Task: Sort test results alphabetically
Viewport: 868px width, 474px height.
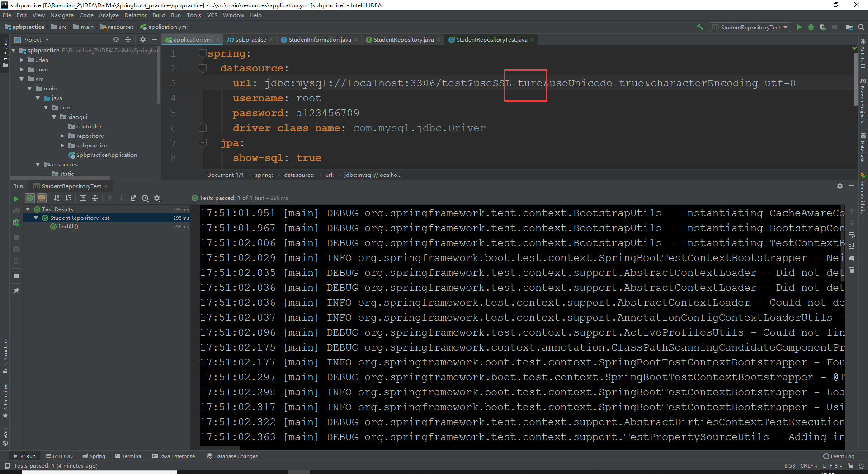Action: [x=57, y=198]
